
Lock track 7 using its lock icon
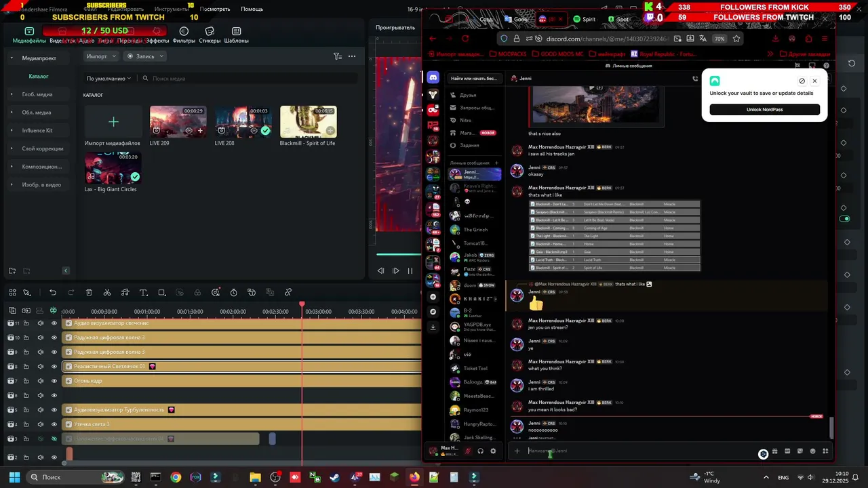click(27, 381)
